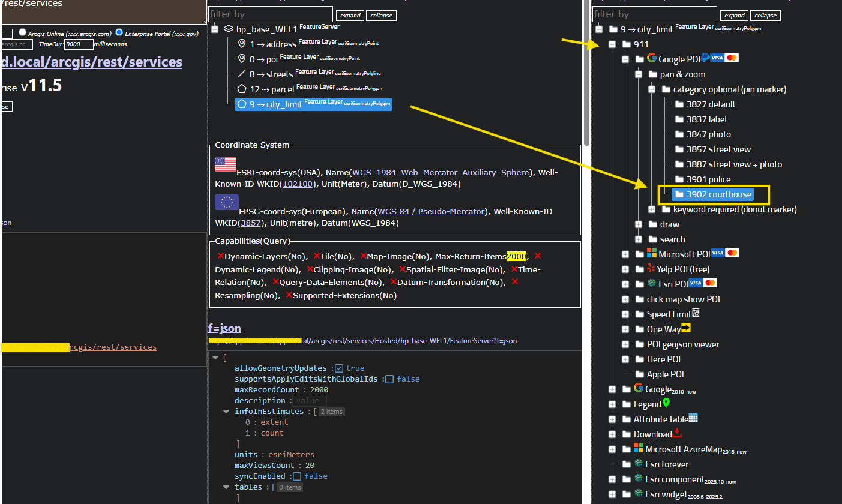Expand the Microsoft POI tree node
Viewport: 842px width, 504px height.
[x=625, y=254]
